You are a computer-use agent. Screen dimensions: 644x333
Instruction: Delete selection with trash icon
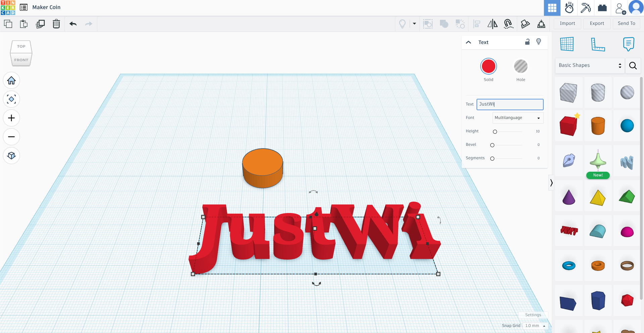pos(56,24)
